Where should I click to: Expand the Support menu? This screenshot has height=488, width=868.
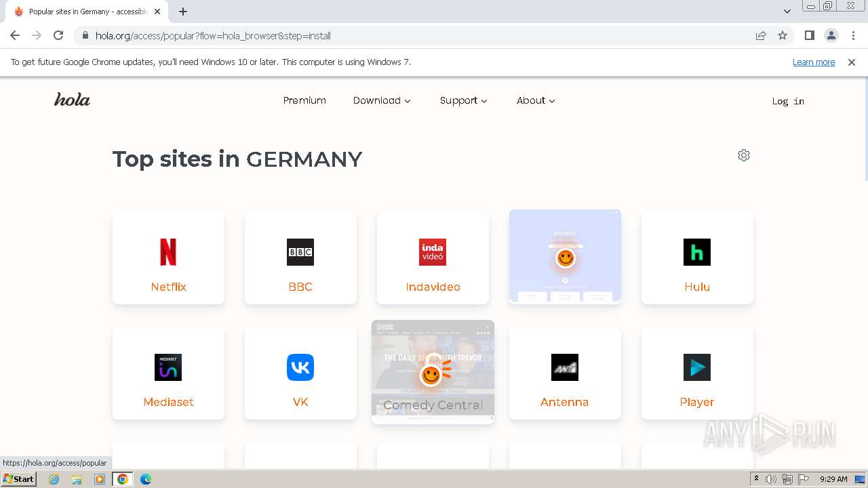tap(464, 100)
